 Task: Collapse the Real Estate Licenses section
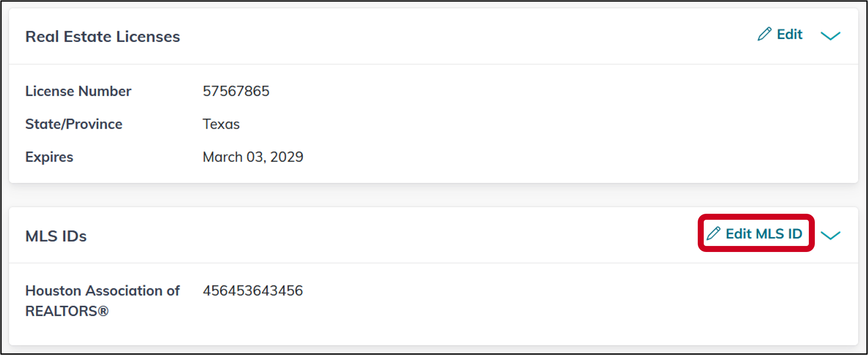tap(831, 36)
